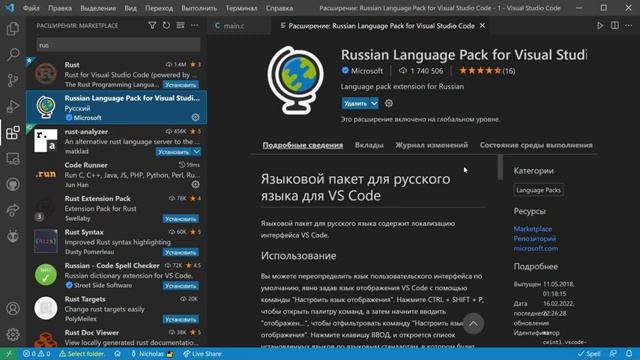Select the Состояние среды выполнения tab

point(536,145)
